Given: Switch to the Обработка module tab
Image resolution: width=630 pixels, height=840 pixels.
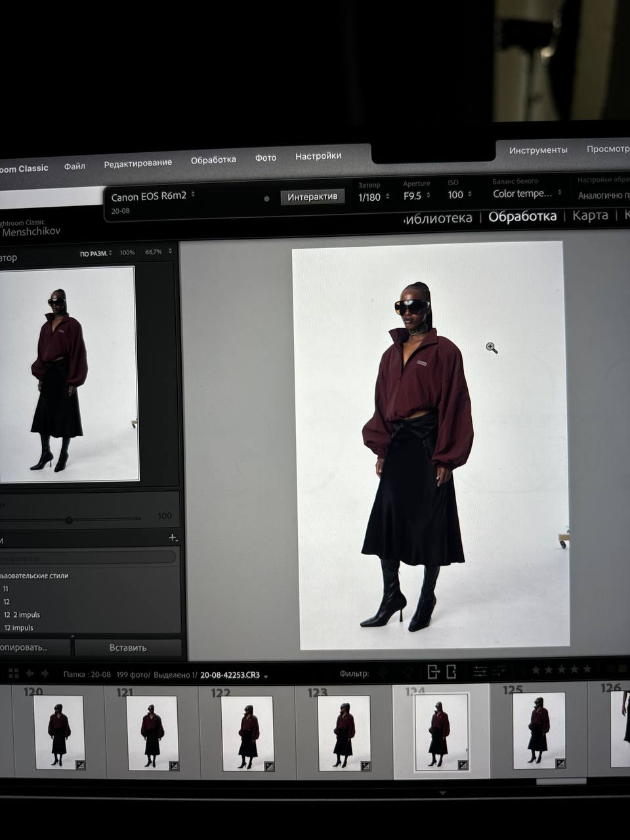Looking at the screenshot, I should (x=522, y=217).
